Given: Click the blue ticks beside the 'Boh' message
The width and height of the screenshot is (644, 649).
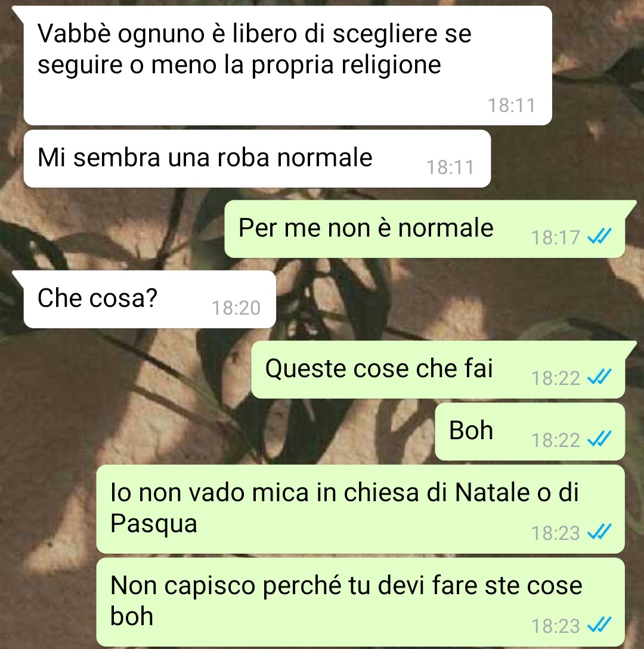Looking at the screenshot, I should tap(599, 440).
